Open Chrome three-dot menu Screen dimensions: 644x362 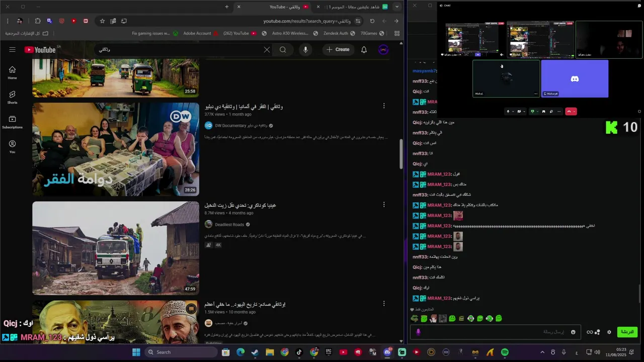point(8,21)
